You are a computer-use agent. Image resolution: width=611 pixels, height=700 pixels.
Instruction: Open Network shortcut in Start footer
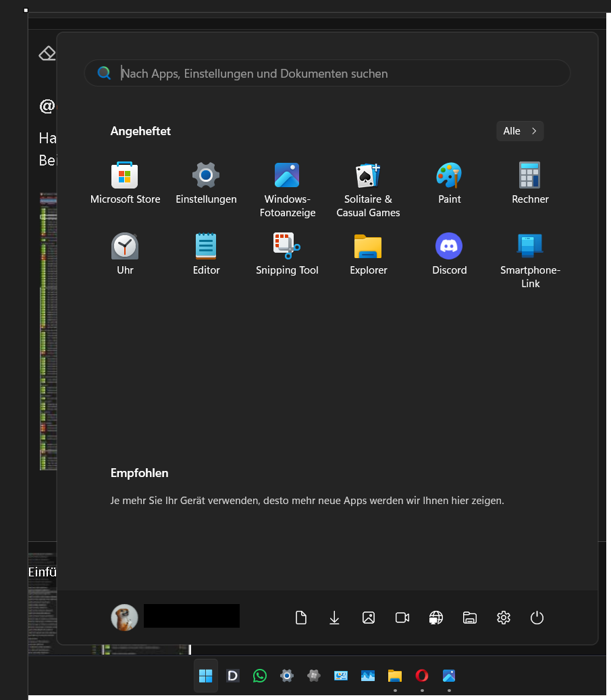click(435, 618)
